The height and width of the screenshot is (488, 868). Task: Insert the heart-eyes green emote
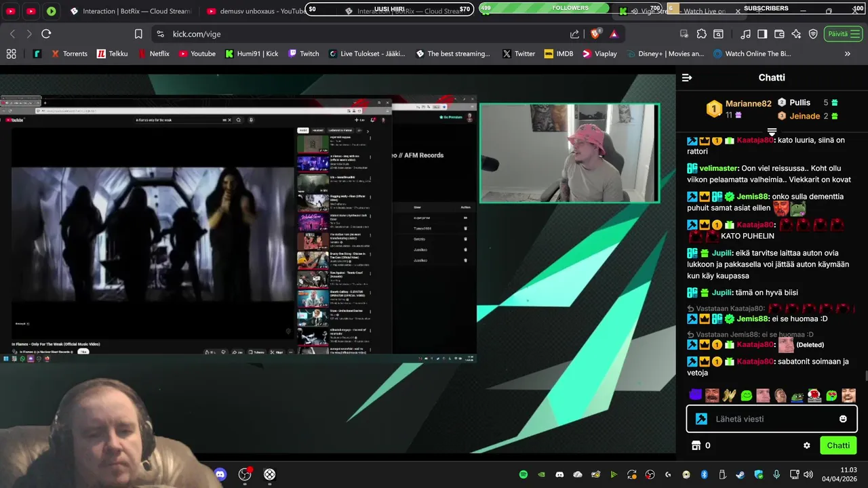831,394
